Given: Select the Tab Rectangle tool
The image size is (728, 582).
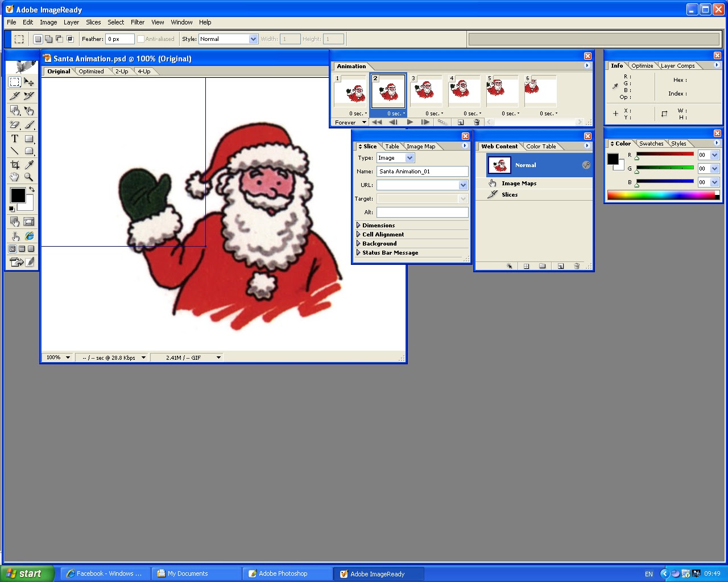Looking at the screenshot, I should (x=29, y=151).
